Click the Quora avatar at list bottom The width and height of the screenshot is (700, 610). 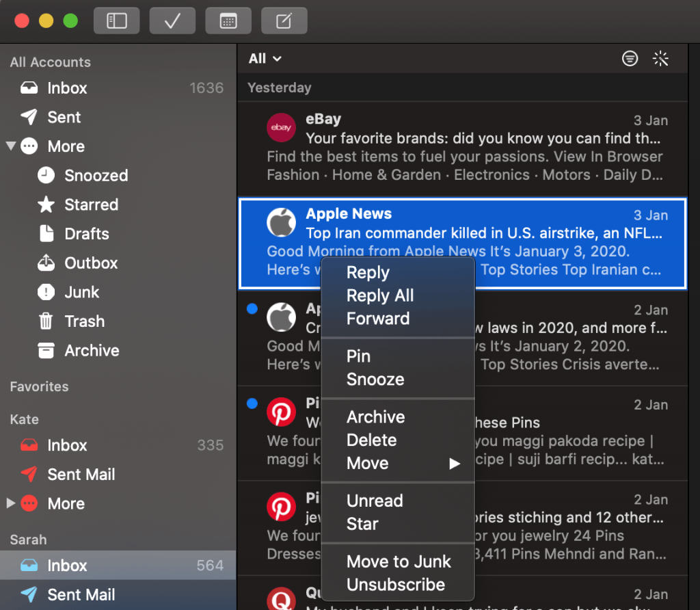[x=281, y=600]
